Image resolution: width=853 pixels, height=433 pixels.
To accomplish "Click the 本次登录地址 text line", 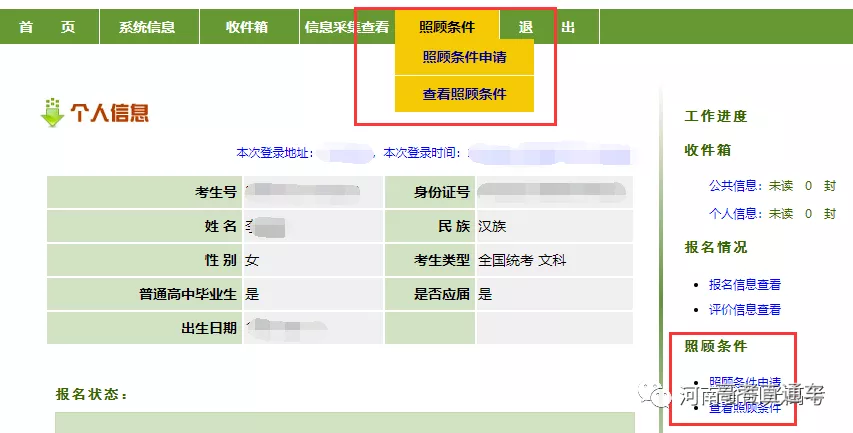I will (x=274, y=153).
